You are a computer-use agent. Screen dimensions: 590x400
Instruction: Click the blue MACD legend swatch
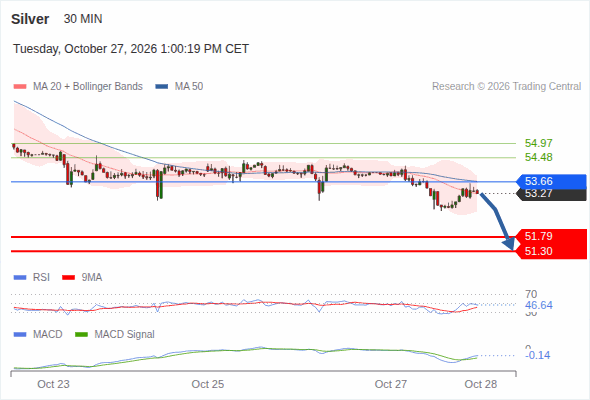[x=20, y=335]
